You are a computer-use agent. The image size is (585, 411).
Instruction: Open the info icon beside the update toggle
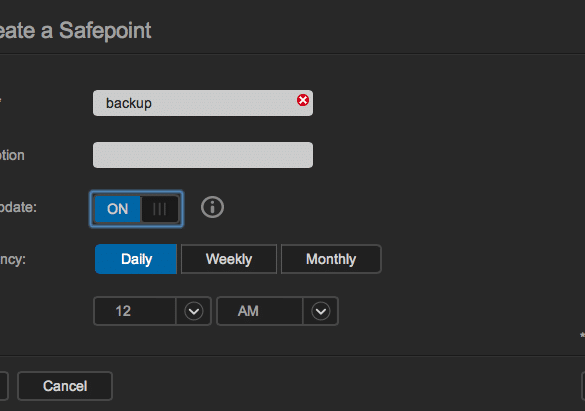[212, 207]
